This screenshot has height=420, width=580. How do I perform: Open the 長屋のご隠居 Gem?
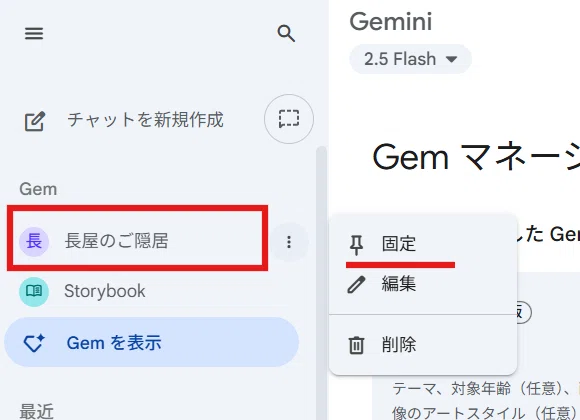(x=138, y=241)
